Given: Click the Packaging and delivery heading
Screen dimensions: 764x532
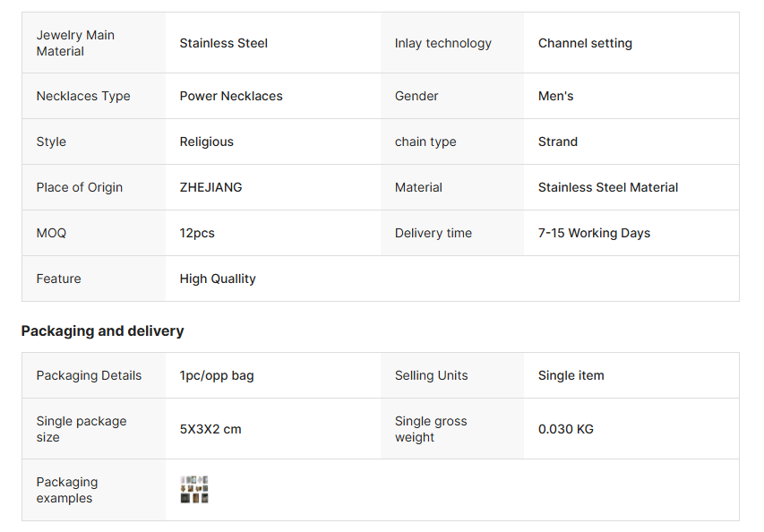Looking at the screenshot, I should 102,331.
